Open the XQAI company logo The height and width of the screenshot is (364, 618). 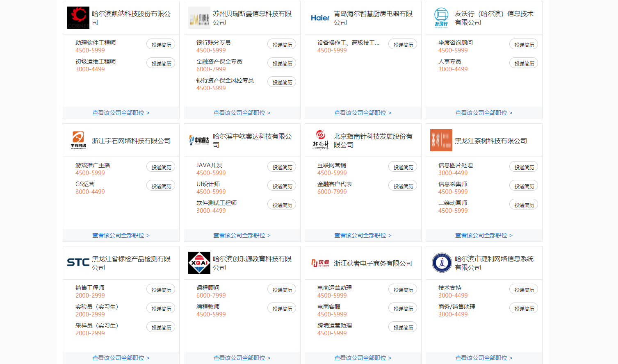click(199, 263)
